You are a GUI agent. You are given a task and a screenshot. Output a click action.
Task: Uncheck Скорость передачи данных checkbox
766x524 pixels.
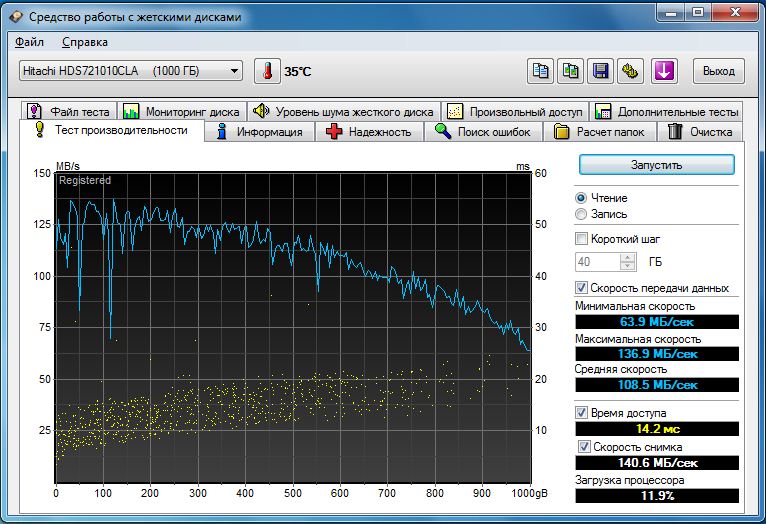click(582, 288)
